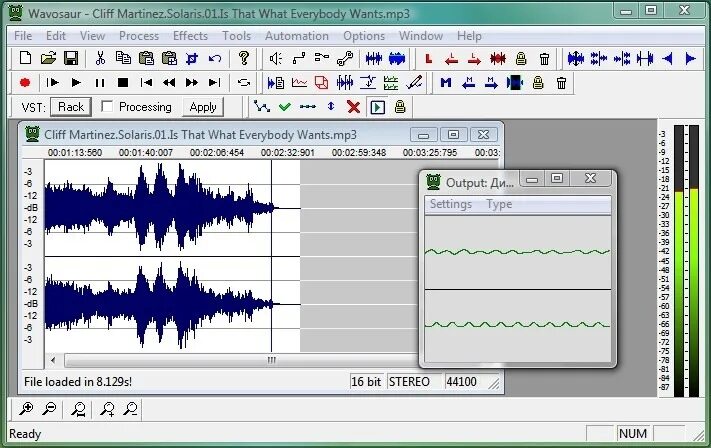
Task: Crop audio with the blue crop icon
Action: [192, 58]
